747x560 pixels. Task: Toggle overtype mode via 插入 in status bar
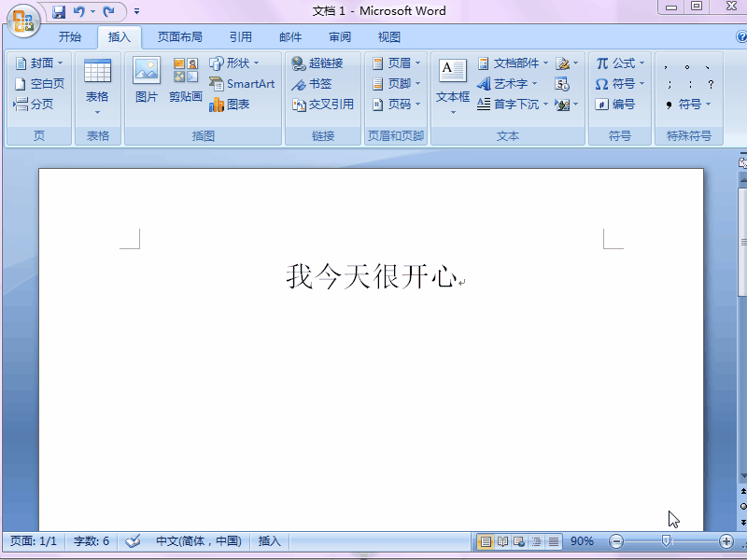269,540
